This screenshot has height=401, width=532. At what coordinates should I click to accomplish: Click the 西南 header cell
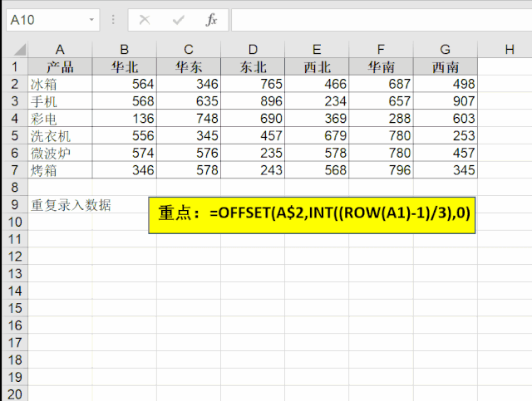point(446,66)
